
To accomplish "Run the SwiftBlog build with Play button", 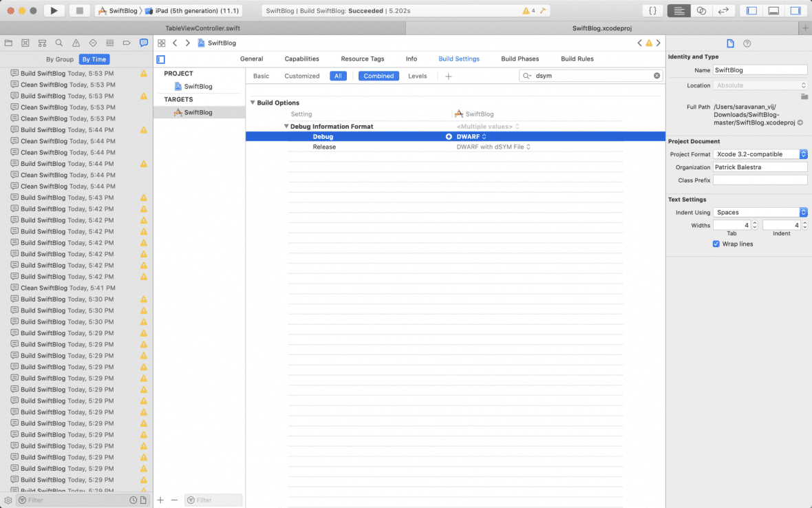I will [54, 10].
